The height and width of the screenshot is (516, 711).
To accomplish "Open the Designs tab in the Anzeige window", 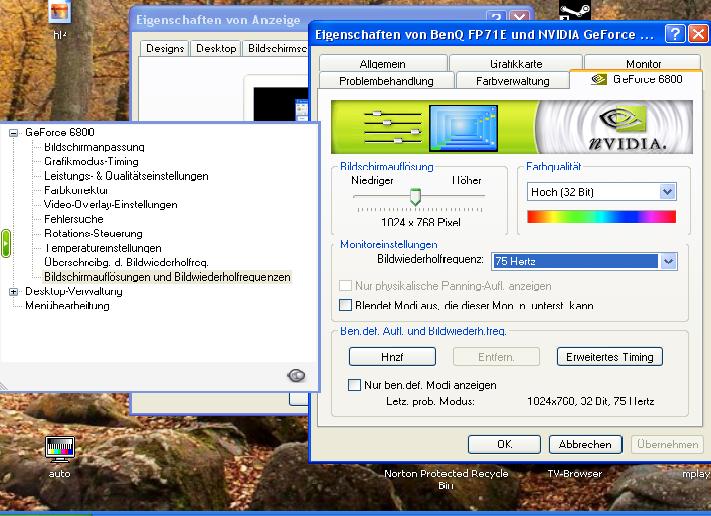I will pos(165,49).
